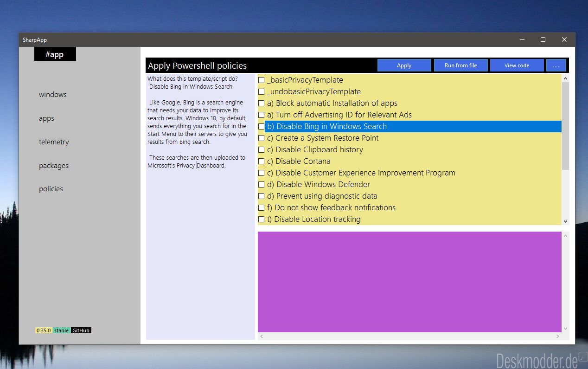Image resolution: width=588 pixels, height=369 pixels.
Task: Enable Block automatic Installation of apps checkbox
Action: (x=261, y=103)
